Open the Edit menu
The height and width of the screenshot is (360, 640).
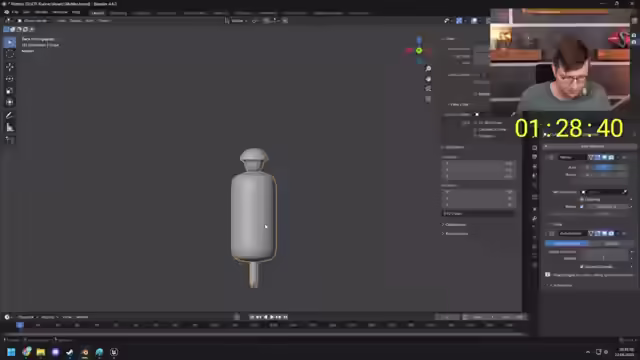[26, 12]
